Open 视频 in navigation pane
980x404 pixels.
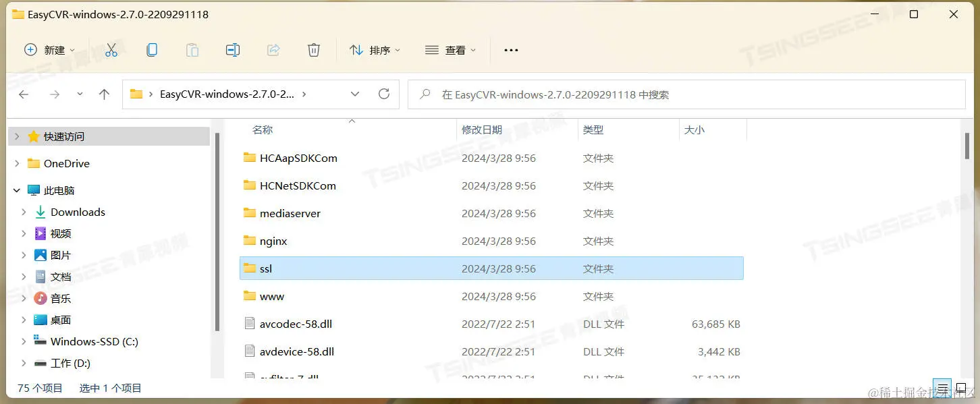pyautogui.click(x=61, y=233)
